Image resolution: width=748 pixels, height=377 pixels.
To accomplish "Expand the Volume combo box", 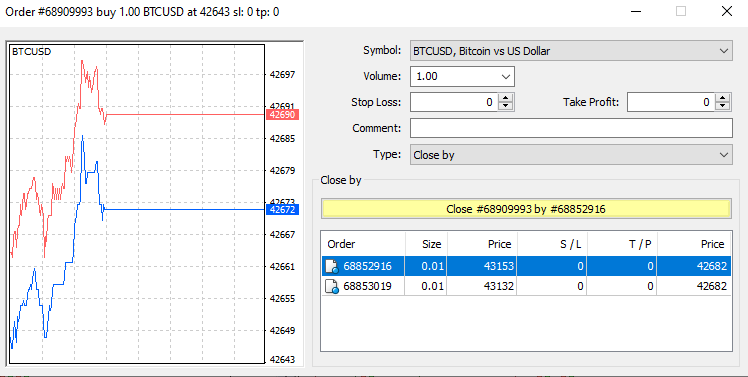I will pos(506,76).
